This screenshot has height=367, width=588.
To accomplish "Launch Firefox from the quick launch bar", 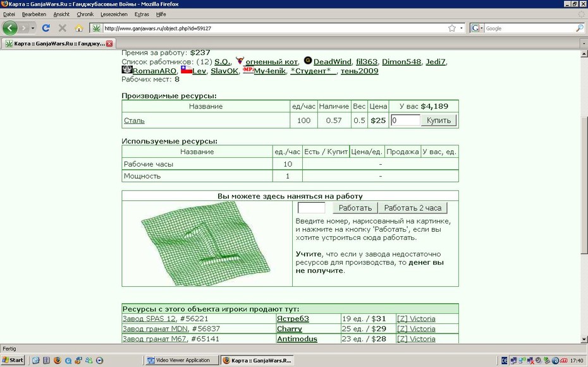I will tap(57, 360).
